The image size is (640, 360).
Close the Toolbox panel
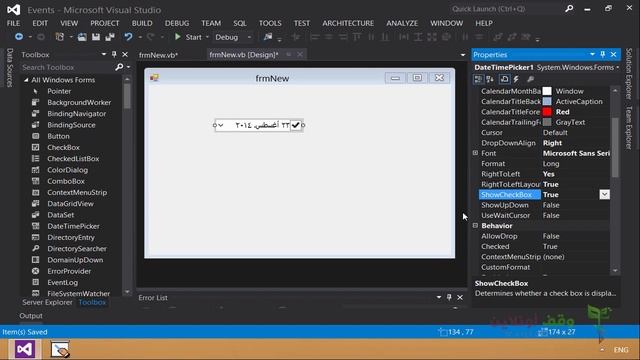pos(125,54)
